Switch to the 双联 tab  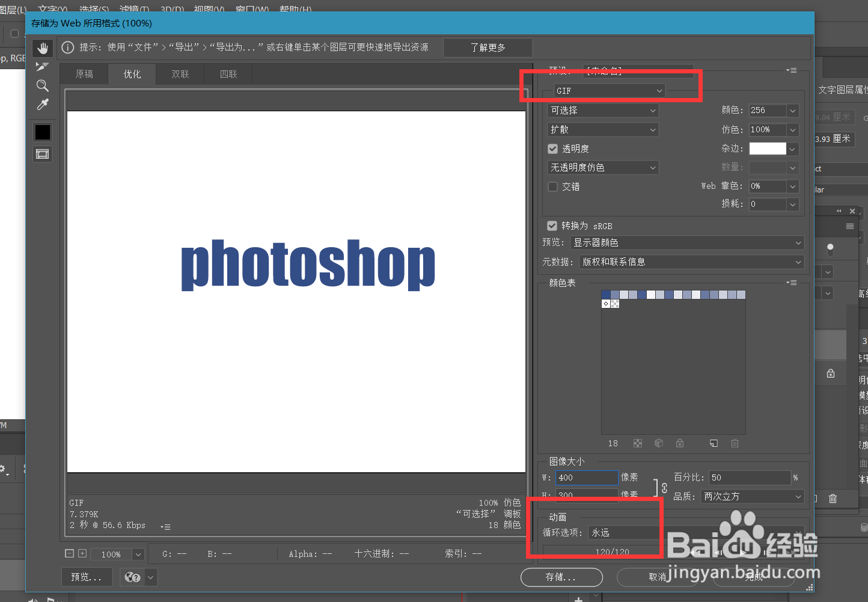pyautogui.click(x=180, y=74)
